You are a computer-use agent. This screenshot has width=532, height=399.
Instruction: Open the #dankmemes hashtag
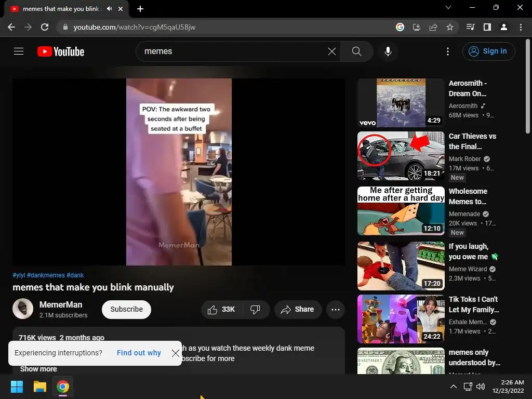[46, 275]
